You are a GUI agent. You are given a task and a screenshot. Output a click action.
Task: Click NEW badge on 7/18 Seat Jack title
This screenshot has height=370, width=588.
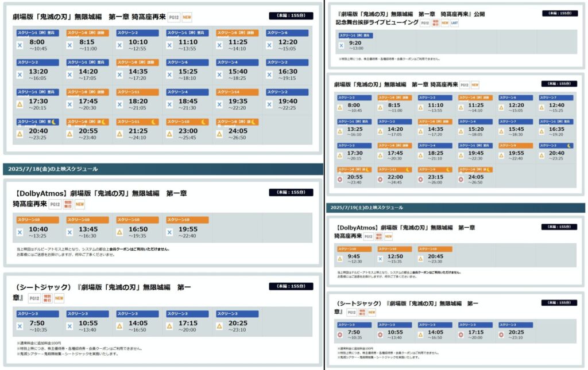tap(59, 298)
